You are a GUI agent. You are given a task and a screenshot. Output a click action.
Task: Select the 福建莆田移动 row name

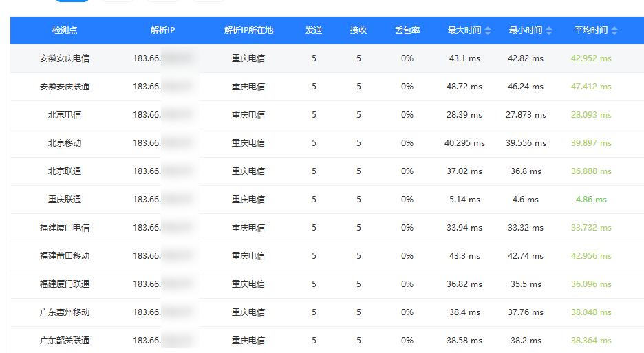(x=65, y=256)
